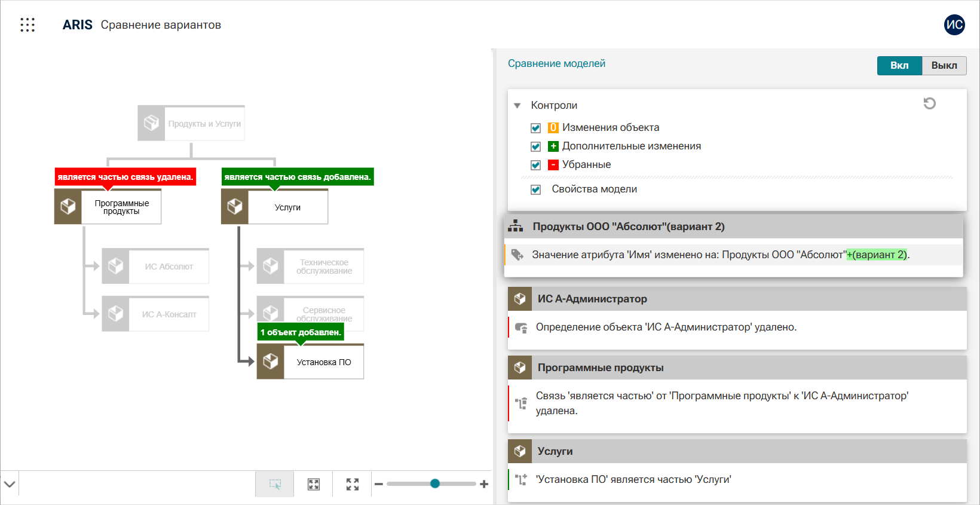Zoom out with the minus icon

point(379,484)
